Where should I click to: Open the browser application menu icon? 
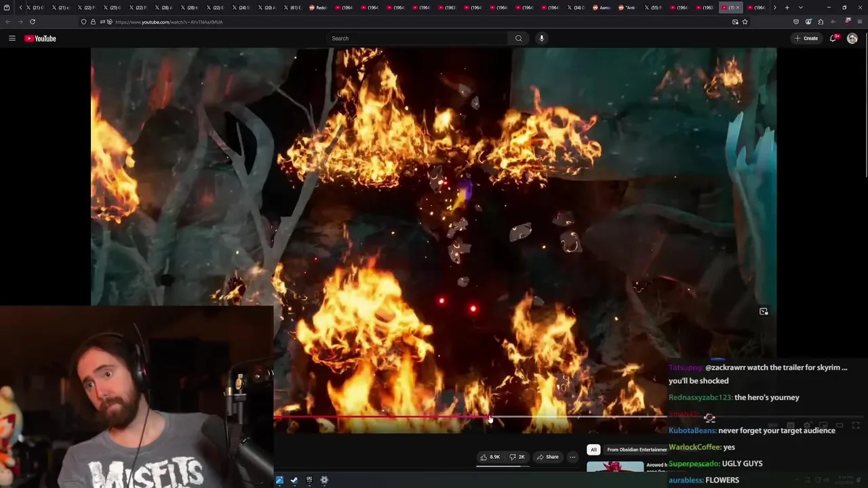pos(860,22)
